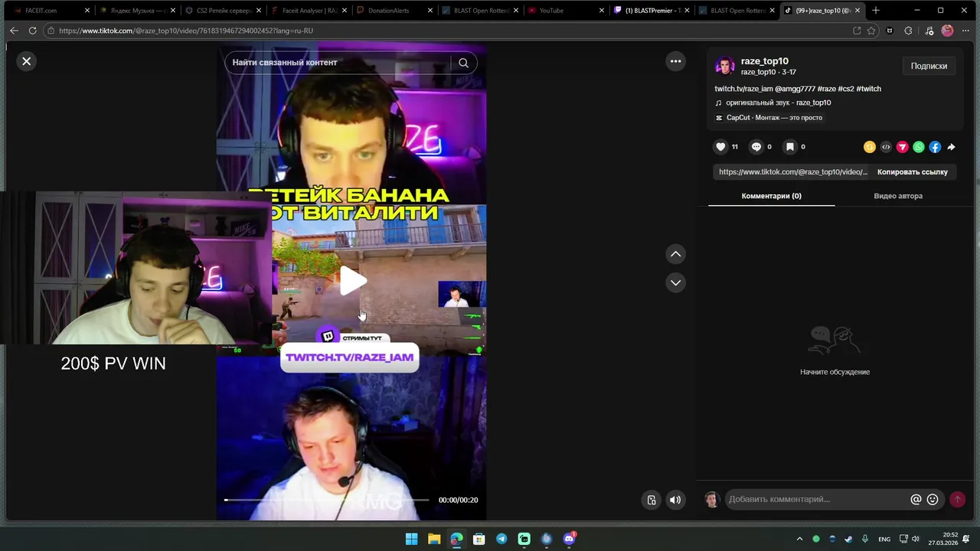Show hidden system tray icons chevron
Image resolution: width=980 pixels, height=551 pixels.
(x=799, y=539)
